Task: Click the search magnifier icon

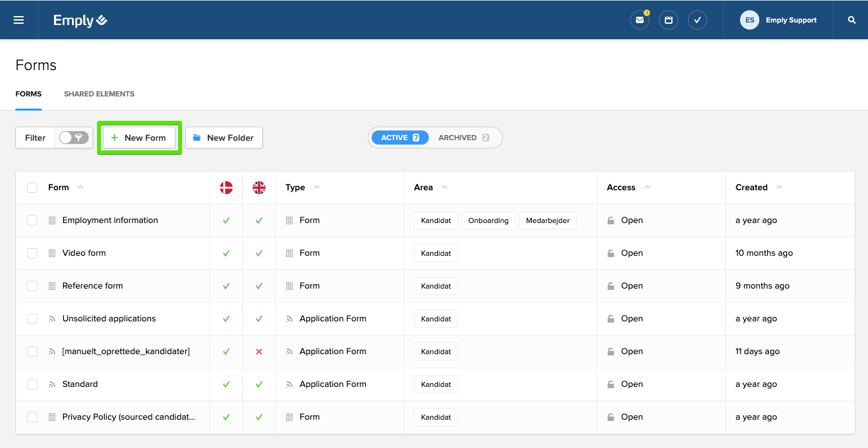Action: pos(852,20)
